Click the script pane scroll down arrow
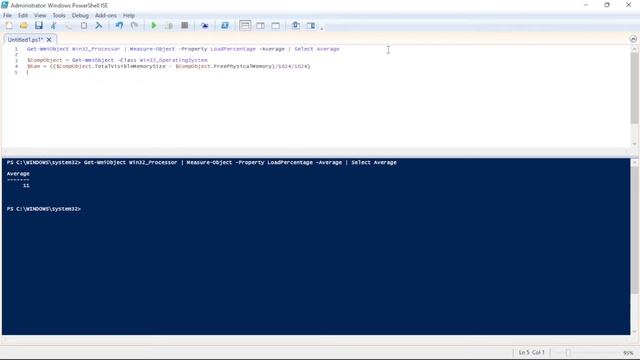 [634, 144]
